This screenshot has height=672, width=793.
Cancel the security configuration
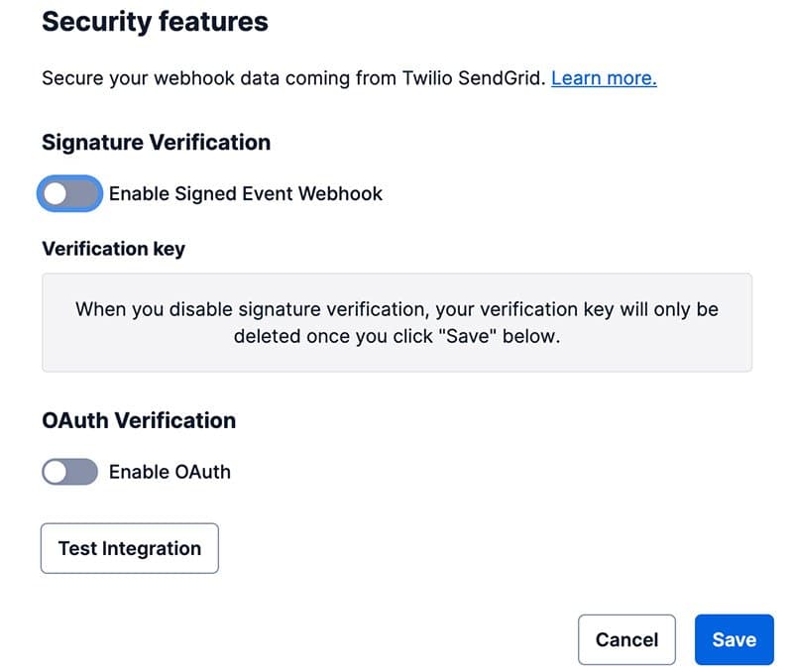click(626, 639)
